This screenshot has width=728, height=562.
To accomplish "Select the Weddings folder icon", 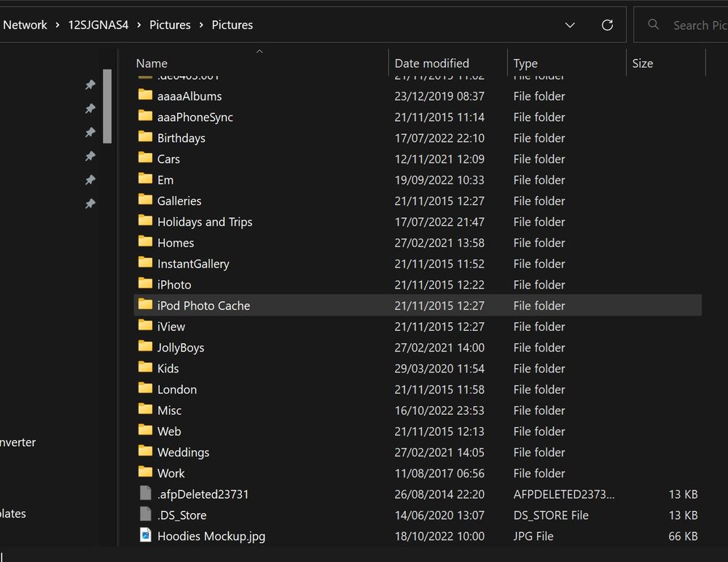I will click(x=145, y=451).
